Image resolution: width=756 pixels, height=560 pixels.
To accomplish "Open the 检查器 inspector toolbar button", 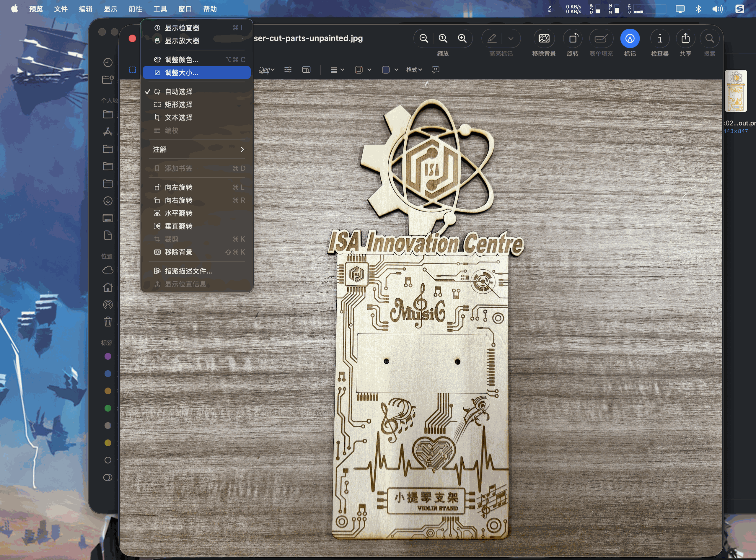I will pyautogui.click(x=660, y=38).
